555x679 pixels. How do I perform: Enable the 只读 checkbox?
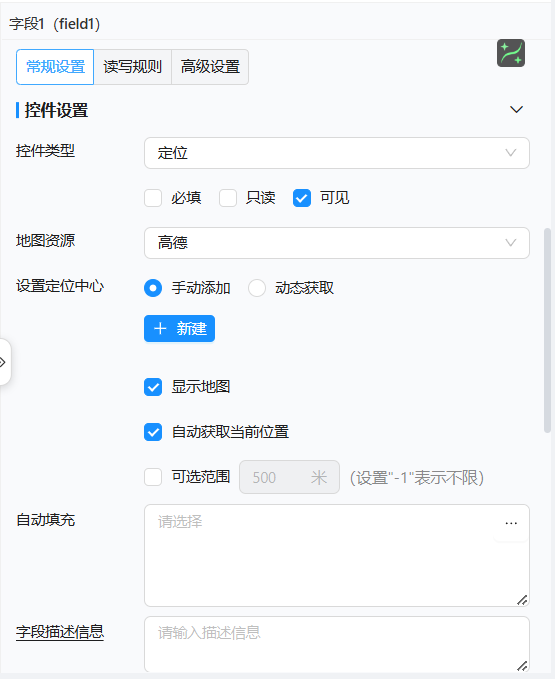tap(228, 198)
